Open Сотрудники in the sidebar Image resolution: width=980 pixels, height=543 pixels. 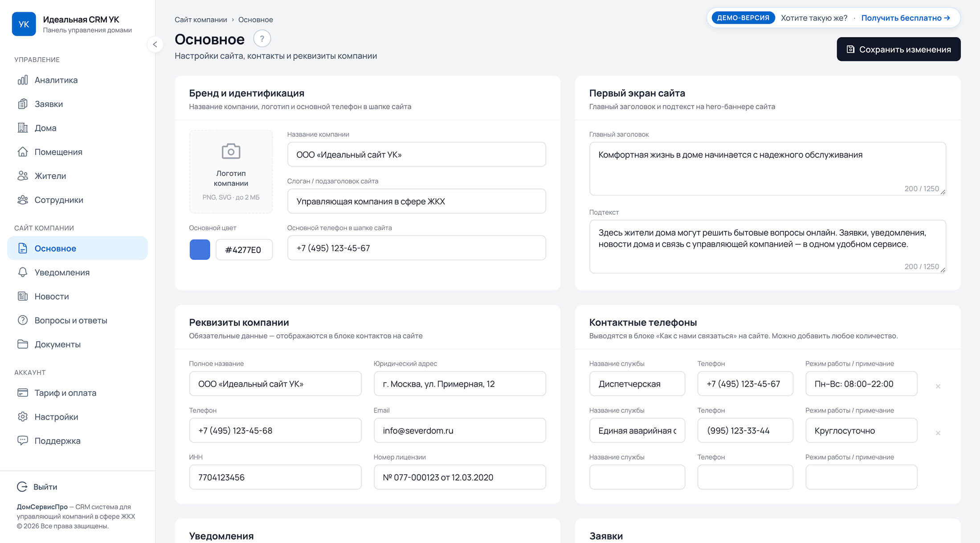[78, 200]
